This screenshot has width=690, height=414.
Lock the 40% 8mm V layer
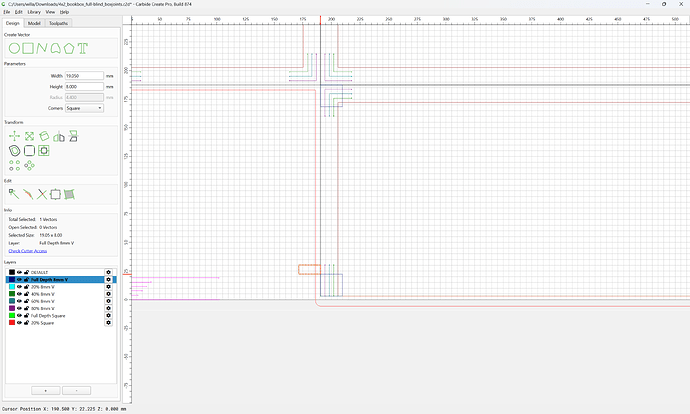[x=26, y=294]
